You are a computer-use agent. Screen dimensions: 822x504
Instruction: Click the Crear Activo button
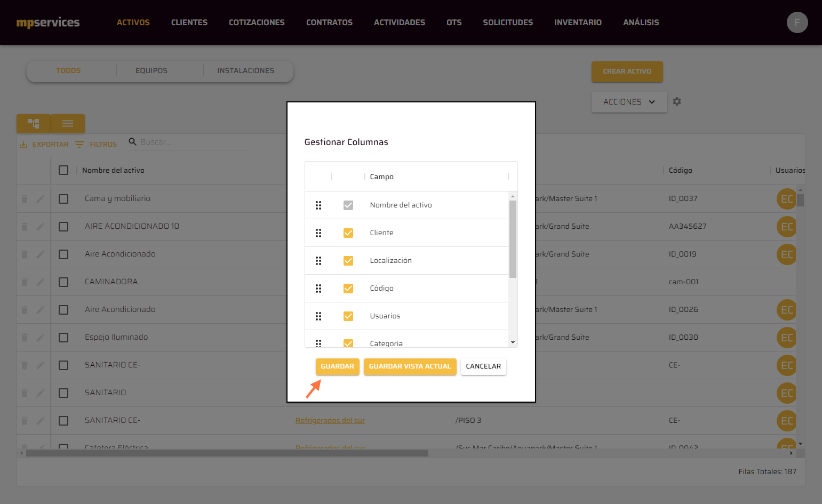627,71
